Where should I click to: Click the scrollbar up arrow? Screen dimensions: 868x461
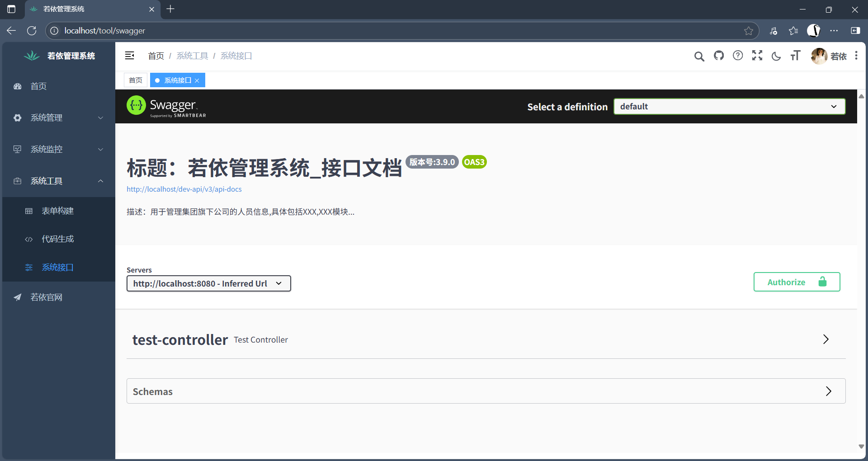pos(861,96)
